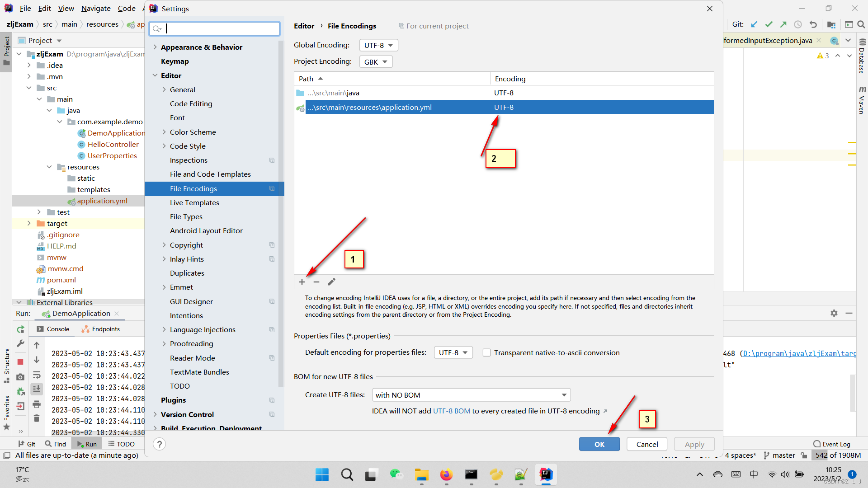Open the Create UTF-8 files BOM dropdown
Screen dimensions: 868x488
(471, 395)
